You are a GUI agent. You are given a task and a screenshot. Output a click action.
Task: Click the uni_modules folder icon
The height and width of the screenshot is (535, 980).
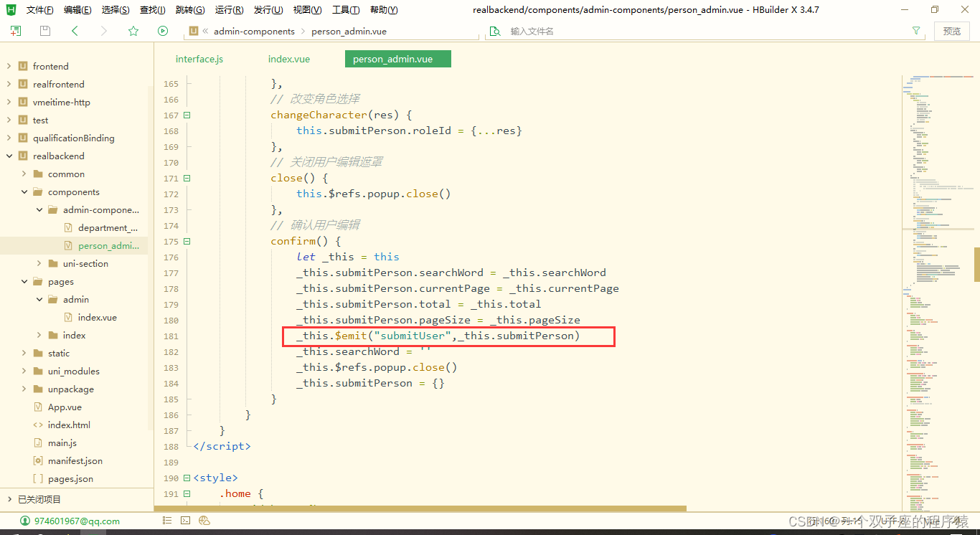click(x=38, y=371)
